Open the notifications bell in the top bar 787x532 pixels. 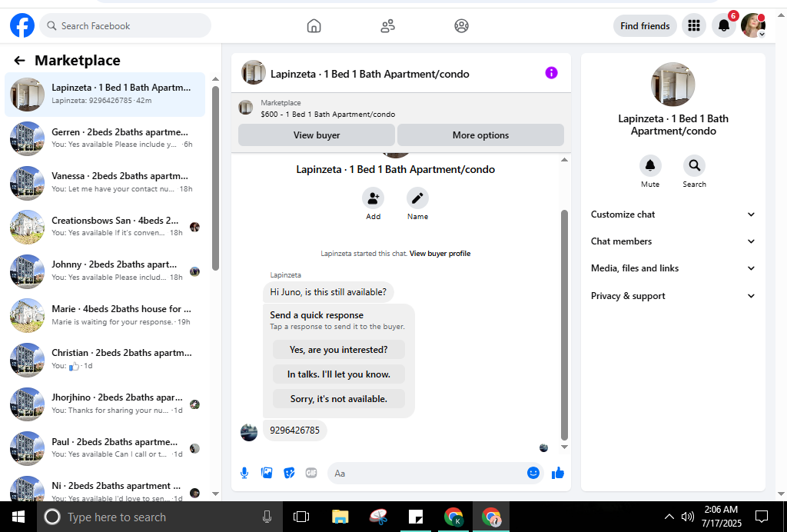point(723,25)
